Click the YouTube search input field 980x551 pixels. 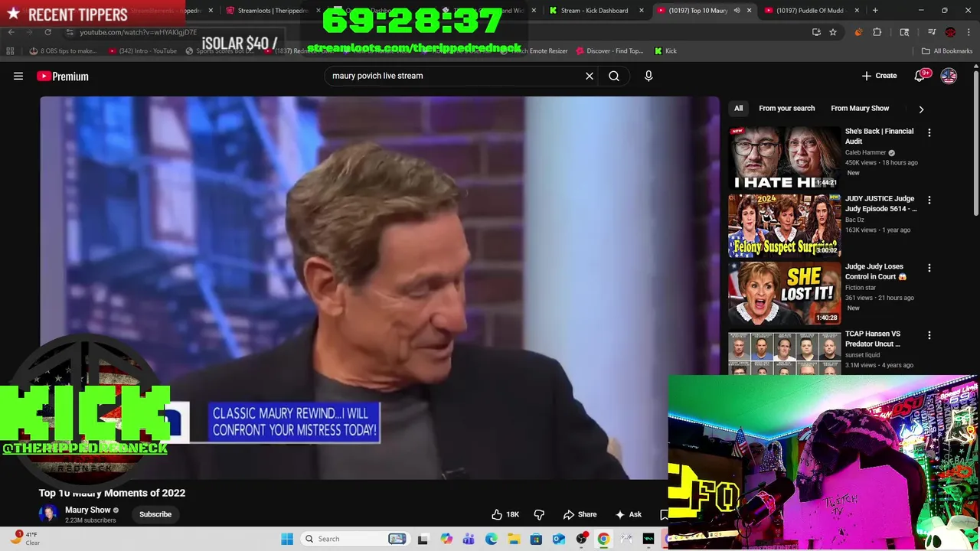click(455, 76)
